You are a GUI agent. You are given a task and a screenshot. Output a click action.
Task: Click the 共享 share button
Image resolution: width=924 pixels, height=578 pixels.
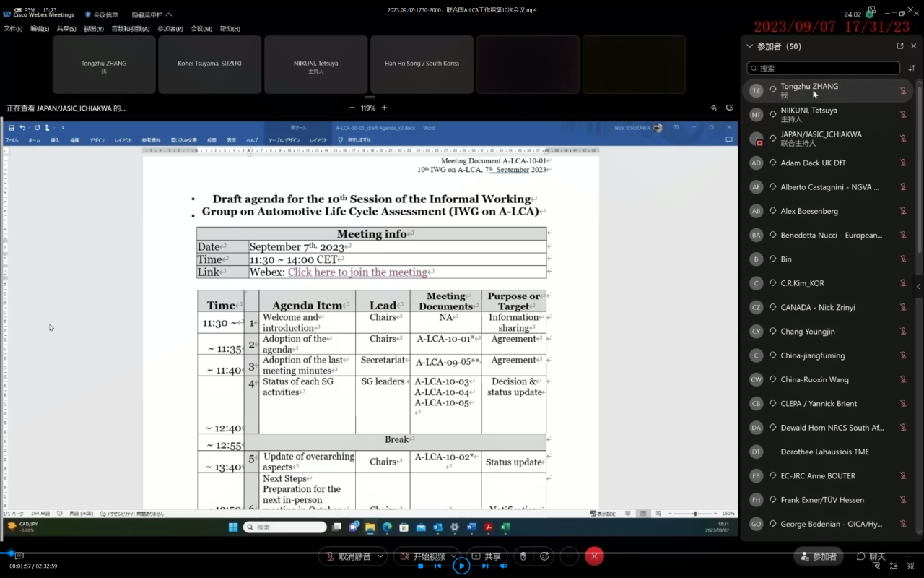tap(487, 556)
